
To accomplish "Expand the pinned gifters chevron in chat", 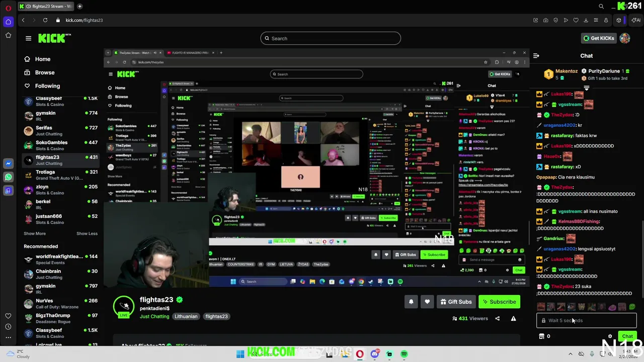I will click(x=587, y=87).
